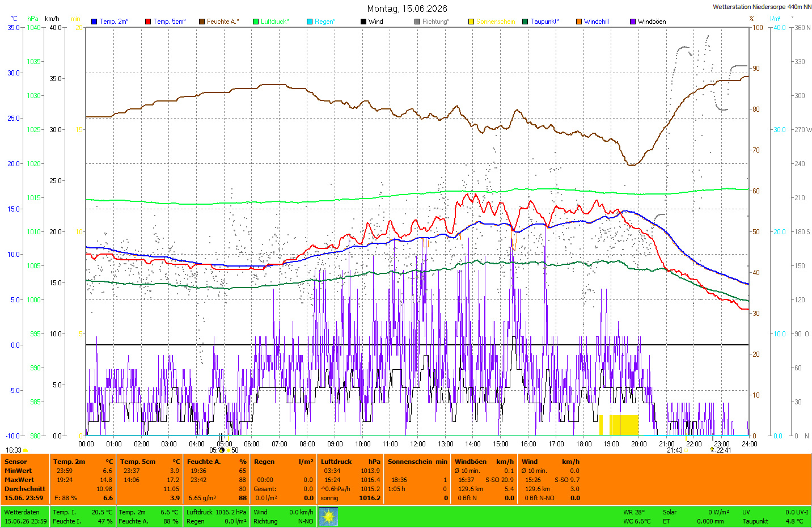Click the yellow Sonnenschein legend square

[x=471, y=22]
